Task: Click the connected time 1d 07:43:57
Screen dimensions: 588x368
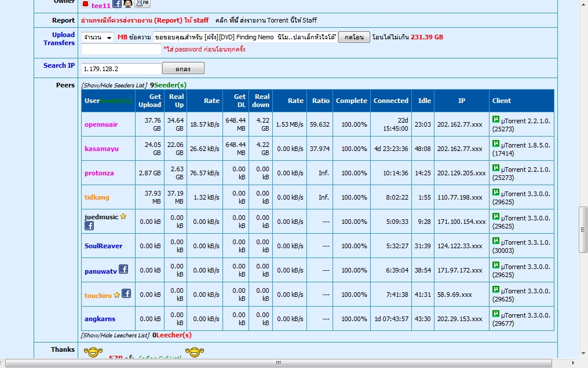Action: [x=391, y=319]
